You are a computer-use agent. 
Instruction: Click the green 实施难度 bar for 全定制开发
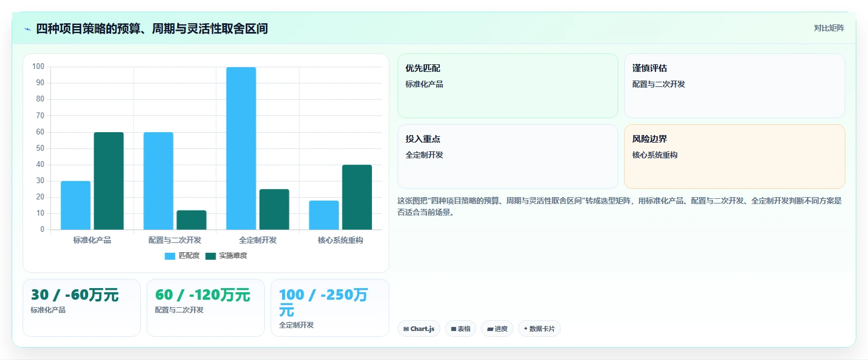click(274, 209)
